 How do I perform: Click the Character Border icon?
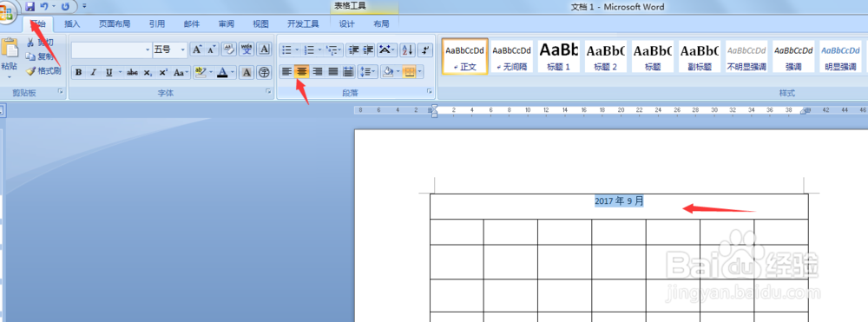(264, 49)
